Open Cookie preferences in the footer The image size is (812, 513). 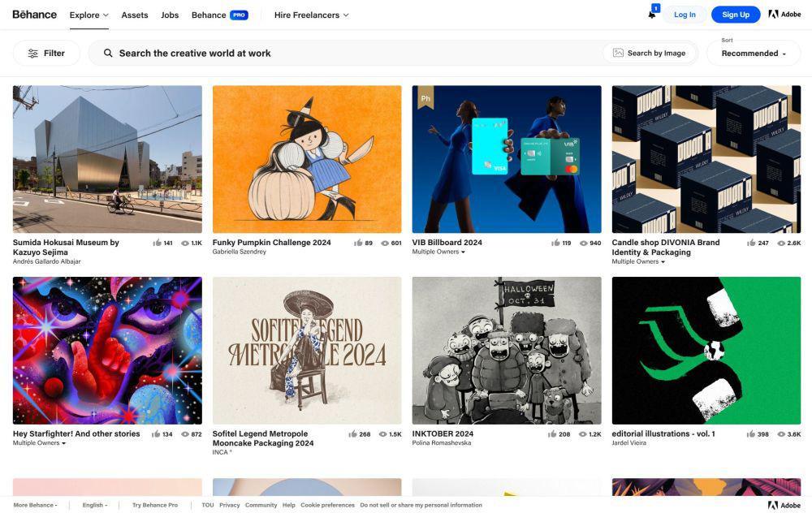(x=327, y=505)
